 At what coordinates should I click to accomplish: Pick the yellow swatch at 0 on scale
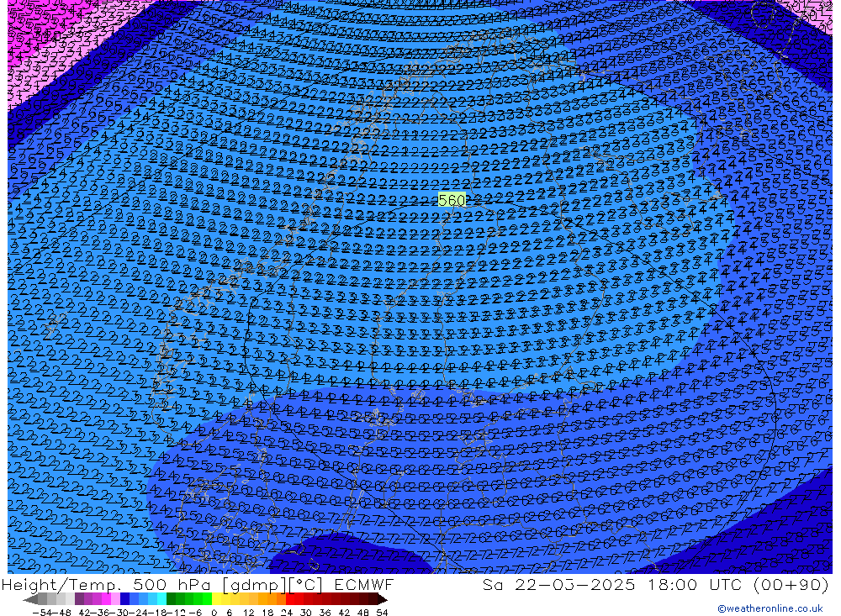pos(216,599)
